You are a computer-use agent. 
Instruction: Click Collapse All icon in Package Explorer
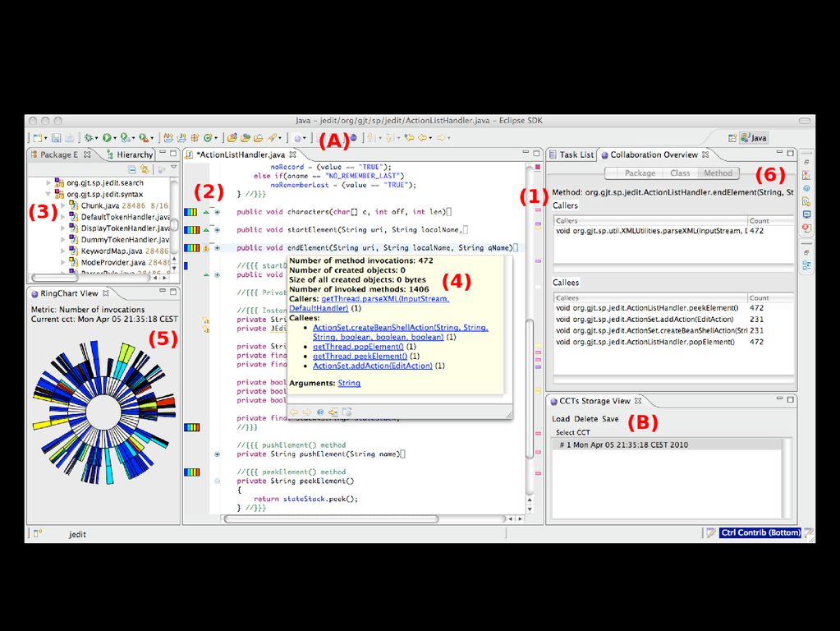131,169
